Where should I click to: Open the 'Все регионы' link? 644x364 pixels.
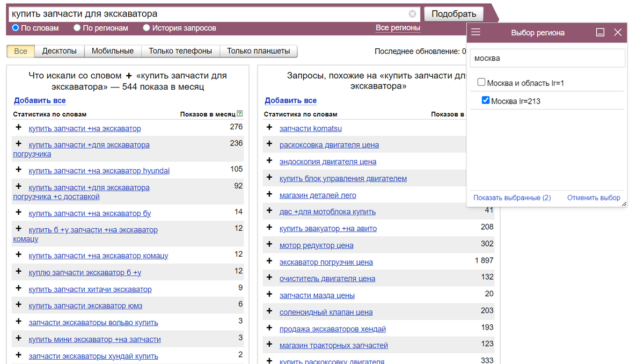[398, 28]
